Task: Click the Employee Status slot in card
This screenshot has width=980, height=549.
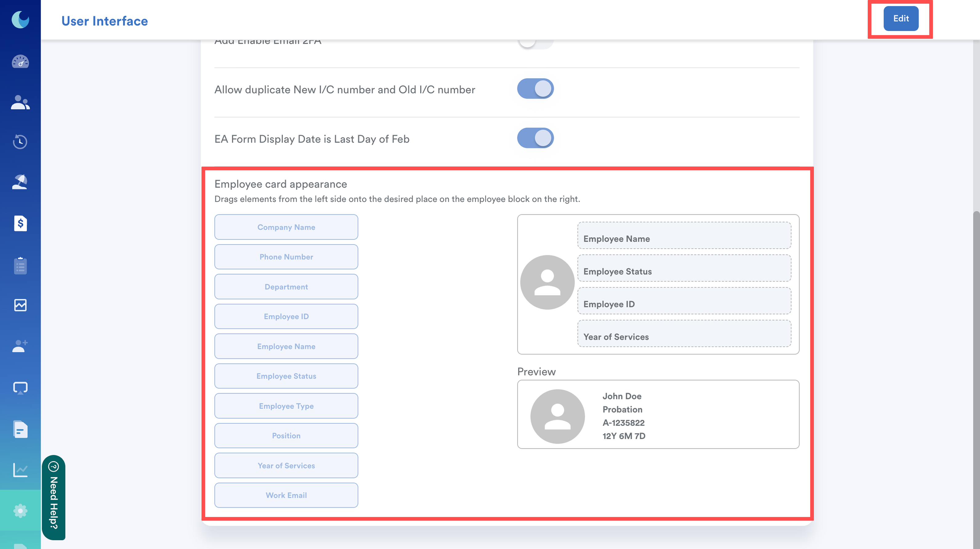Action: (x=684, y=268)
